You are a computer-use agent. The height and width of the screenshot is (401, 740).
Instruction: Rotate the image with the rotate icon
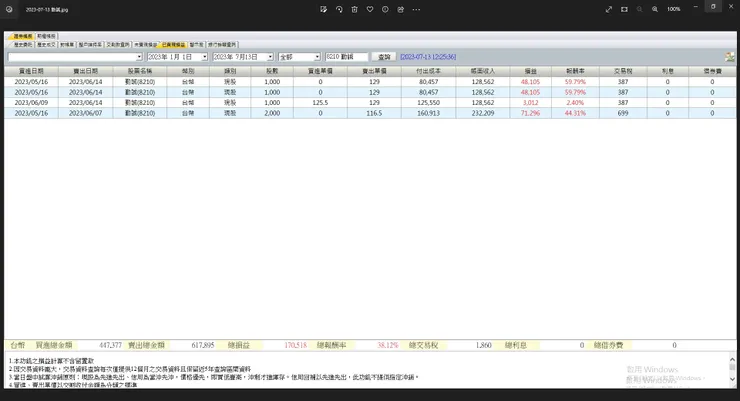[x=339, y=9]
